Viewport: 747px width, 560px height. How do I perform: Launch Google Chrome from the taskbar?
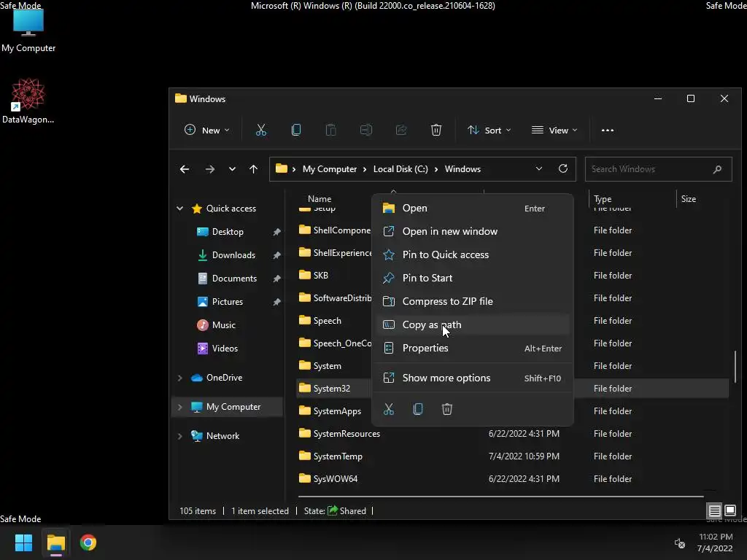[88, 542]
